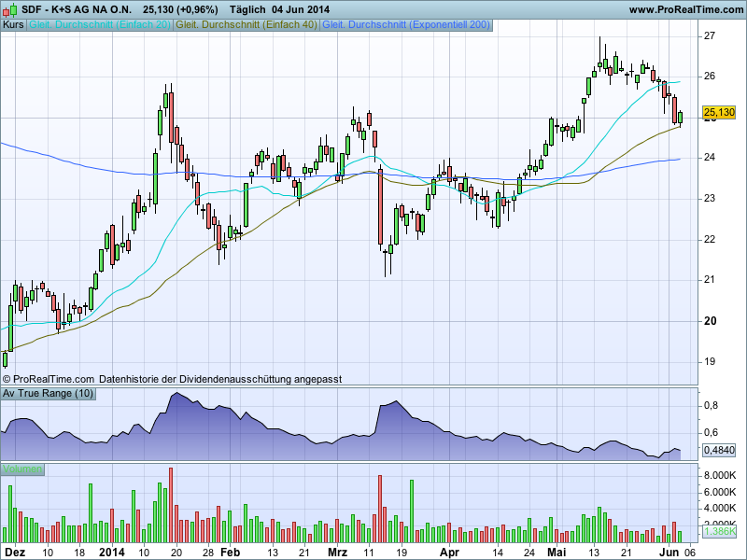The height and width of the screenshot is (560, 747).
Task: Open the Einfach 40 moving average label
Action: [x=247, y=25]
